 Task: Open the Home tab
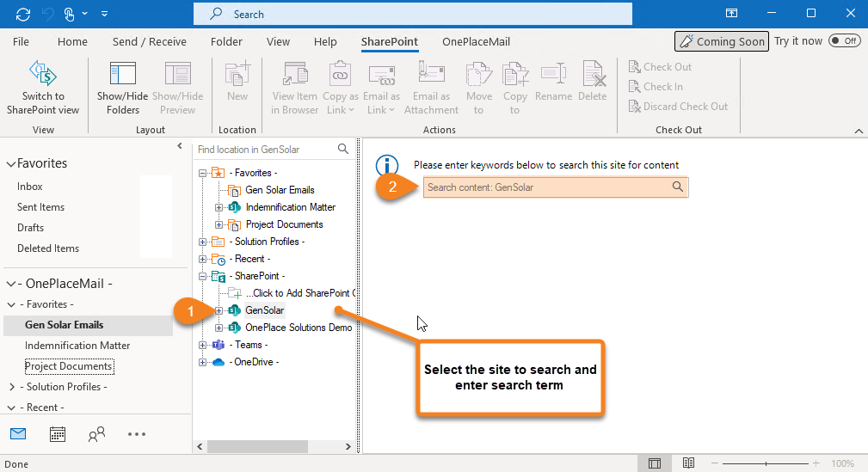[72, 41]
